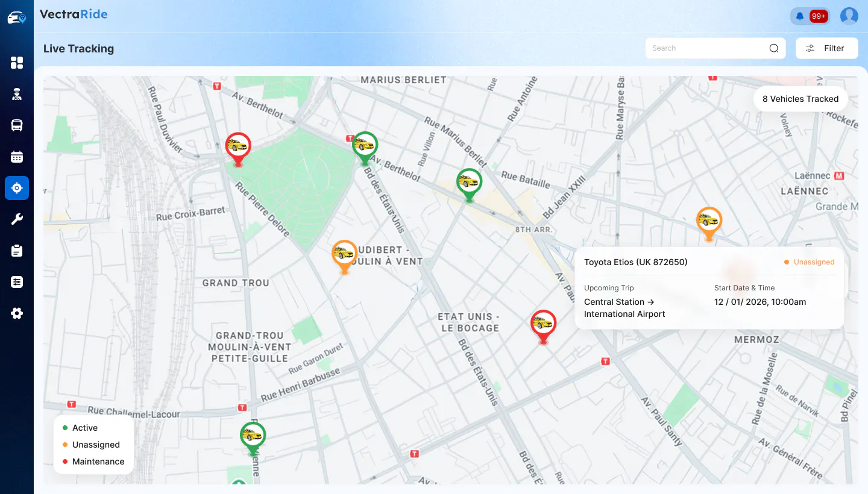Open the clipboard reports icon in sidebar
This screenshot has width=868, height=494.
tap(17, 251)
